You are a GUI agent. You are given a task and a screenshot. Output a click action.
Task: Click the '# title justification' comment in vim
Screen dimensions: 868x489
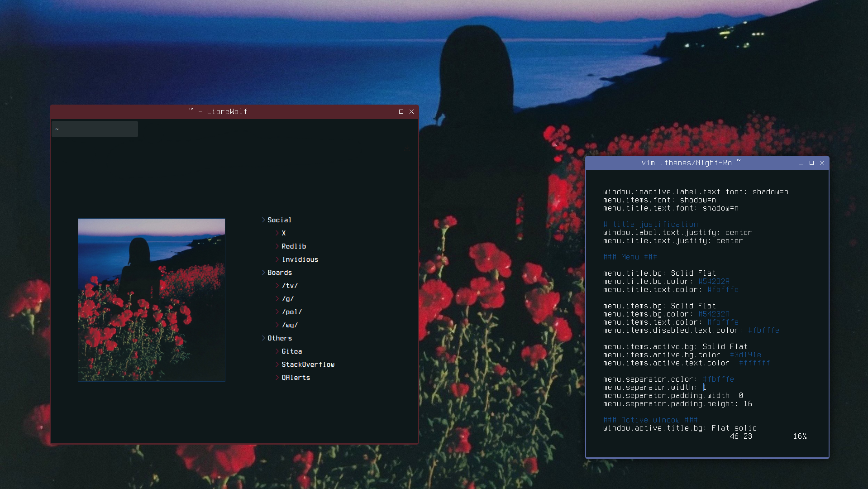point(650,225)
